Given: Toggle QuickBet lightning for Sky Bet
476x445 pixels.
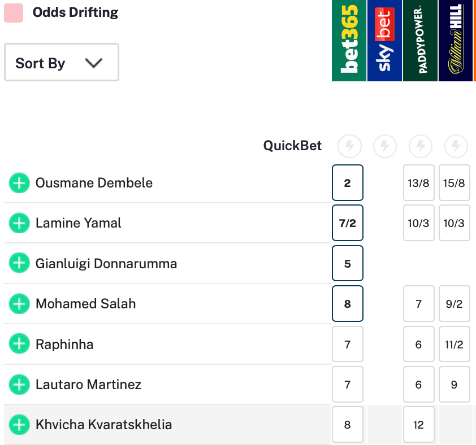Looking at the screenshot, I should click(385, 146).
